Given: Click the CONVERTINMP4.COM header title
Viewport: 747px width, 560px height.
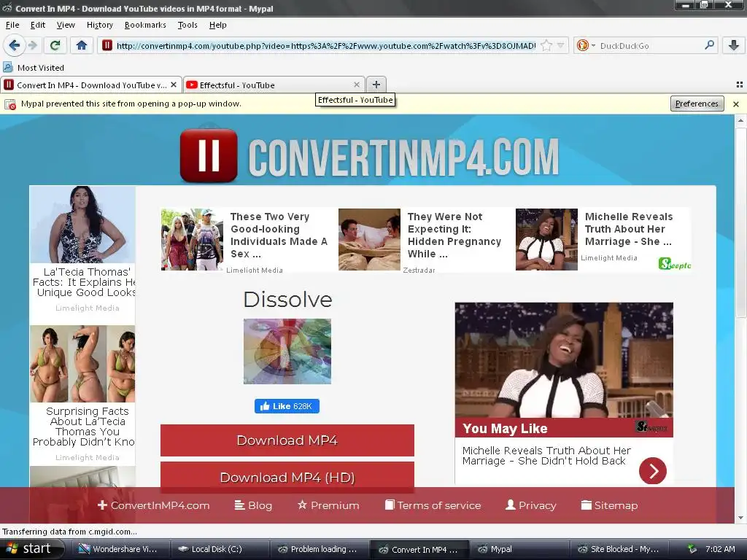Looking at the screenshot, I should 403,157.
